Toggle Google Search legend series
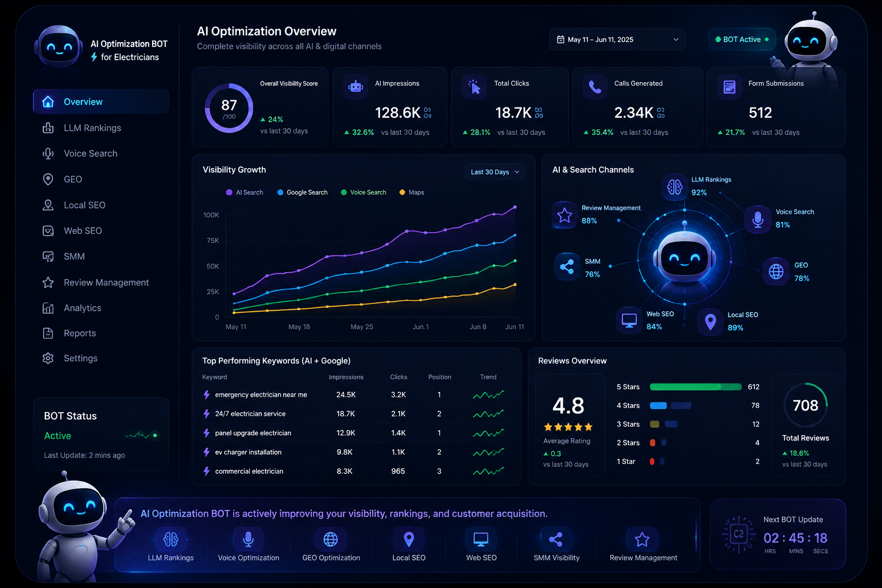The width and height of the screenshot is (882, 588). pyautogui.click(x=302, y=192)
